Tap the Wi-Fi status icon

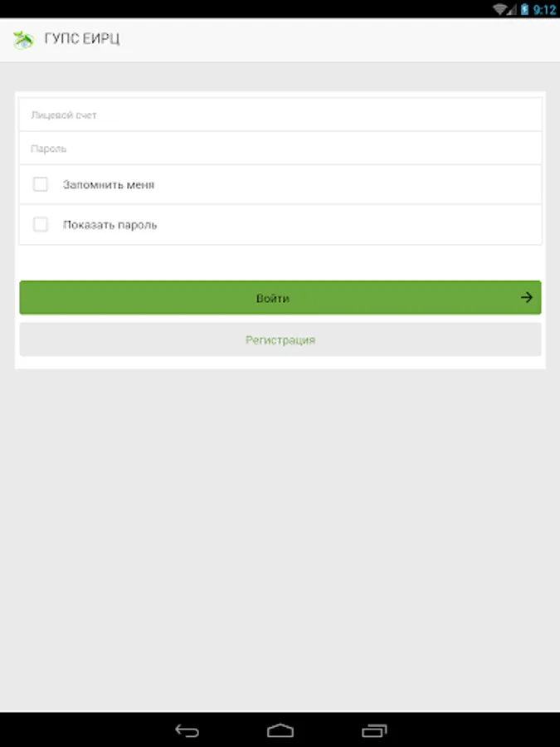(499, 9)
